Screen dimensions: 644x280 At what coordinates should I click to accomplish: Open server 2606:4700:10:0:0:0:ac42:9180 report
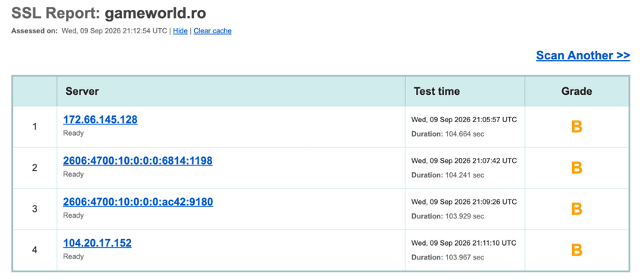click(x=138, y=202)
